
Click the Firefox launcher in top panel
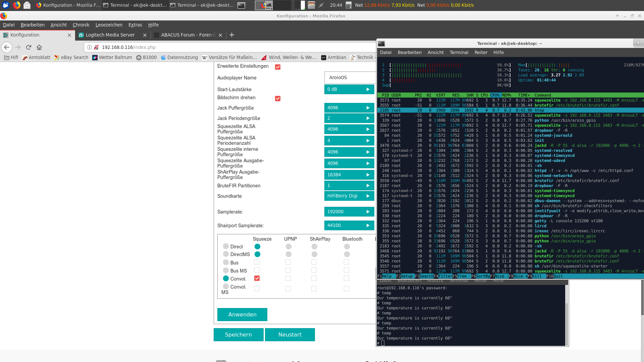(x=16, y=5)
